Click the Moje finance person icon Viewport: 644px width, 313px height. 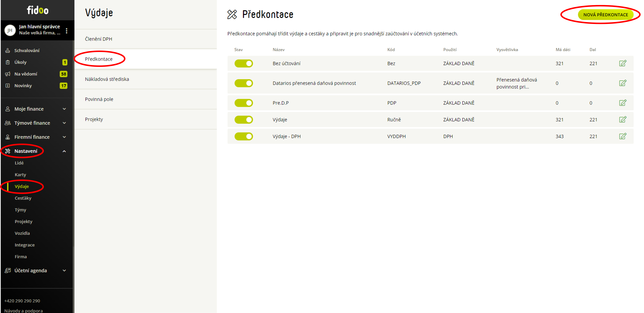8,109
